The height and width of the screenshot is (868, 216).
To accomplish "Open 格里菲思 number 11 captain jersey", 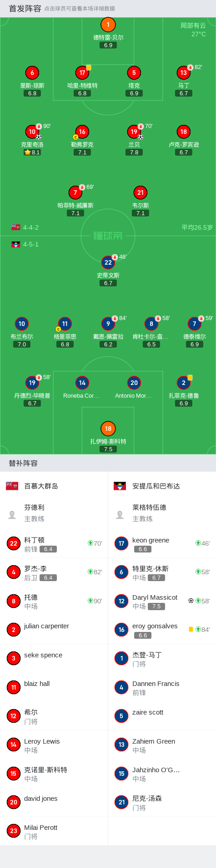I will [x=65, y=324].
